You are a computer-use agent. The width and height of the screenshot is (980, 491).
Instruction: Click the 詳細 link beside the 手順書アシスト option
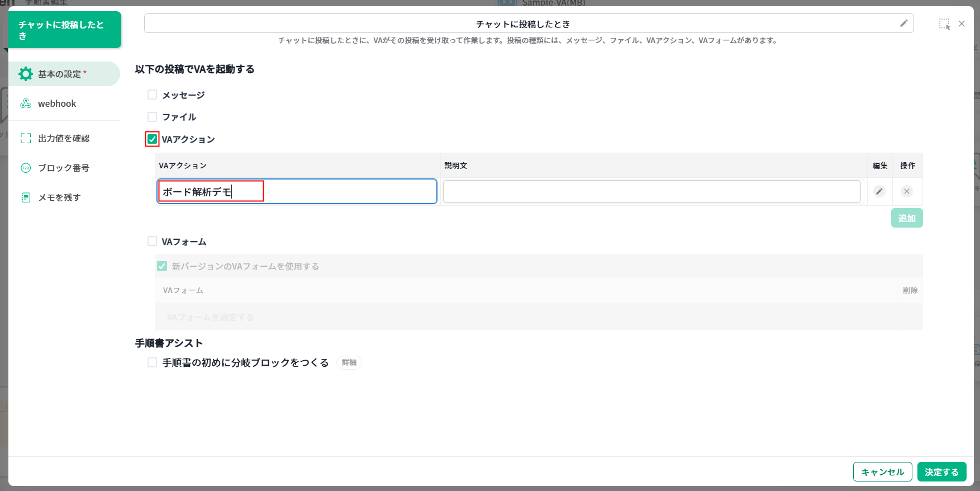tap(349, 362)
